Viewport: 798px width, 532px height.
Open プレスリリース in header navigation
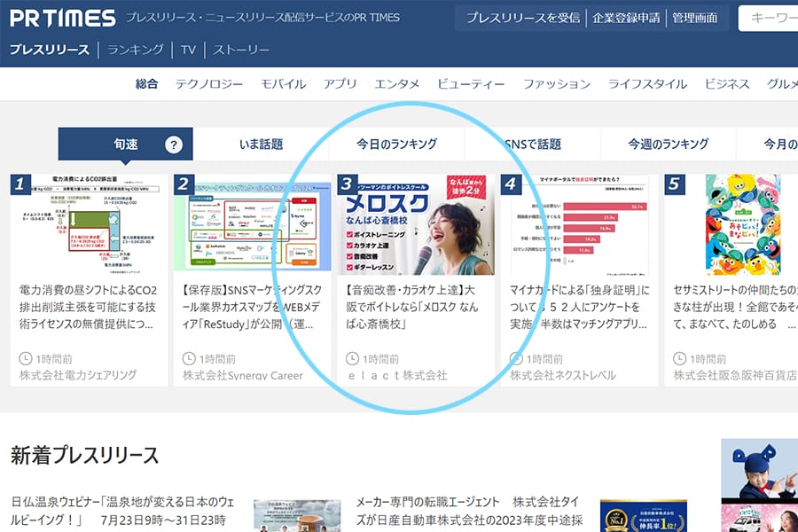50,50
